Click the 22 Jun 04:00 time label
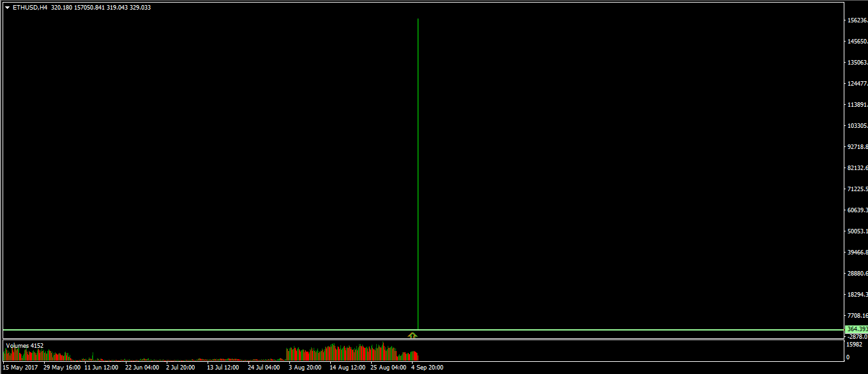Image resolution: width=868 pixels, height=374 pixels. [142, 368]
